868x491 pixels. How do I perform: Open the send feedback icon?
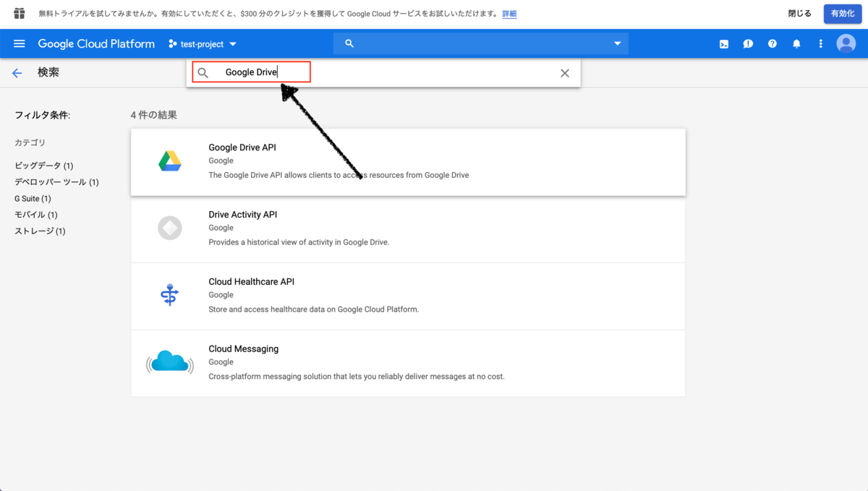coord(748,44)
